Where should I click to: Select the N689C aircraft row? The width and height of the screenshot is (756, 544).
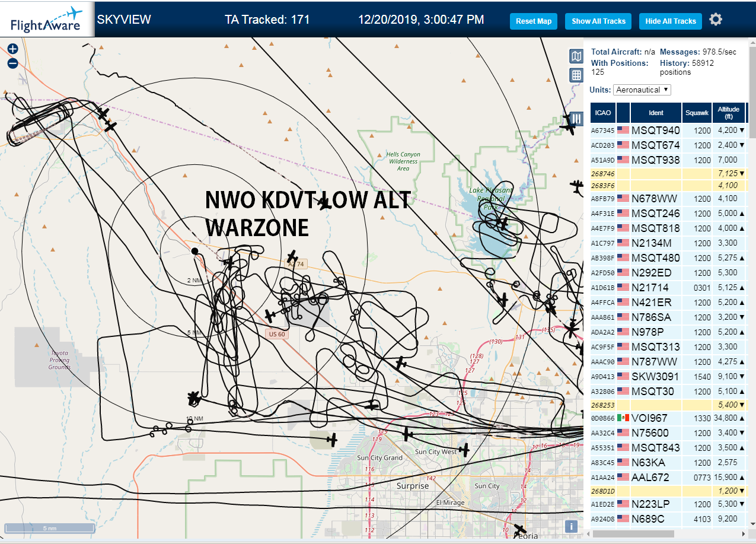coord(668,519)
